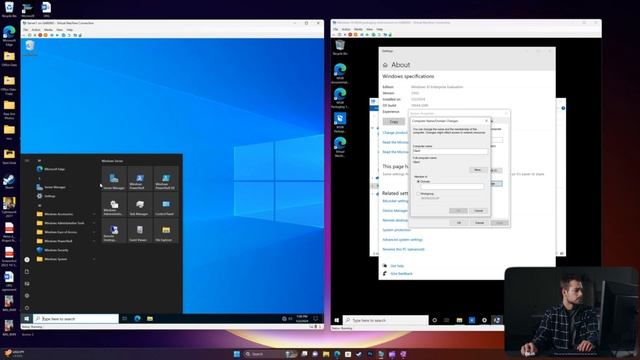Open Recycle Bin on Windows 10 VM desktop
This screenshot has width=640, height=360.
point(340,47)
